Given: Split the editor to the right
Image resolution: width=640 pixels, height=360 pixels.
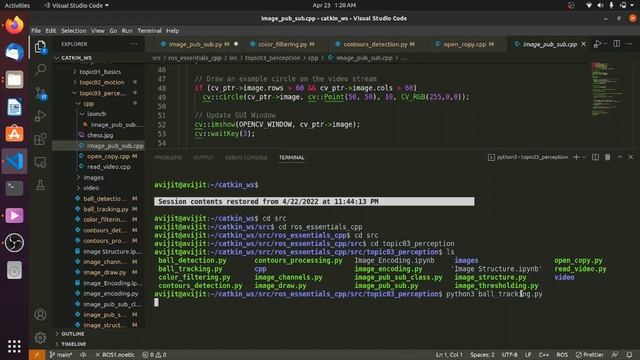Looking at the screenshot, I should click(x=617, y=44).
